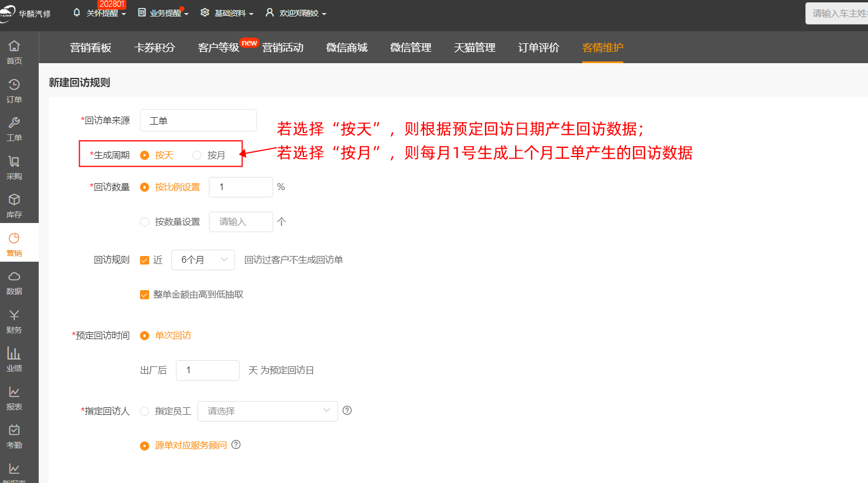
Task: Switch to 订单评价 tab
Action: click(x=538, y=47)
